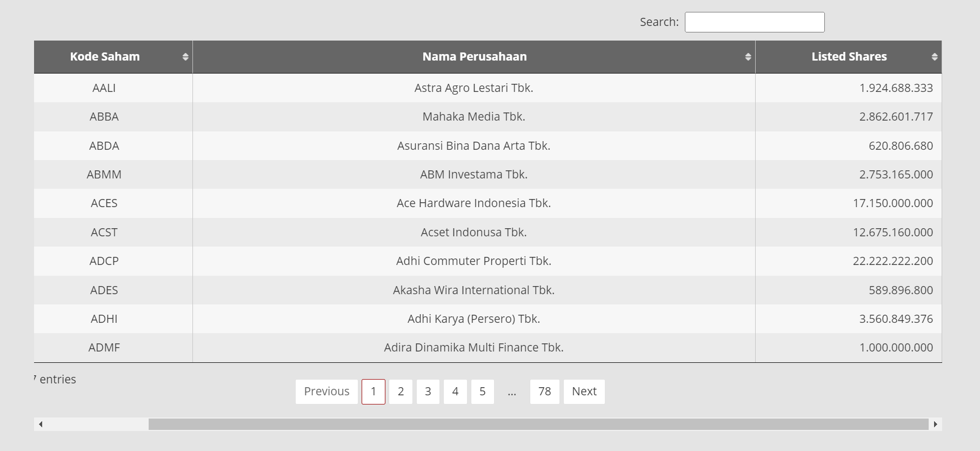Jump to last page 78

pos(545,392)
